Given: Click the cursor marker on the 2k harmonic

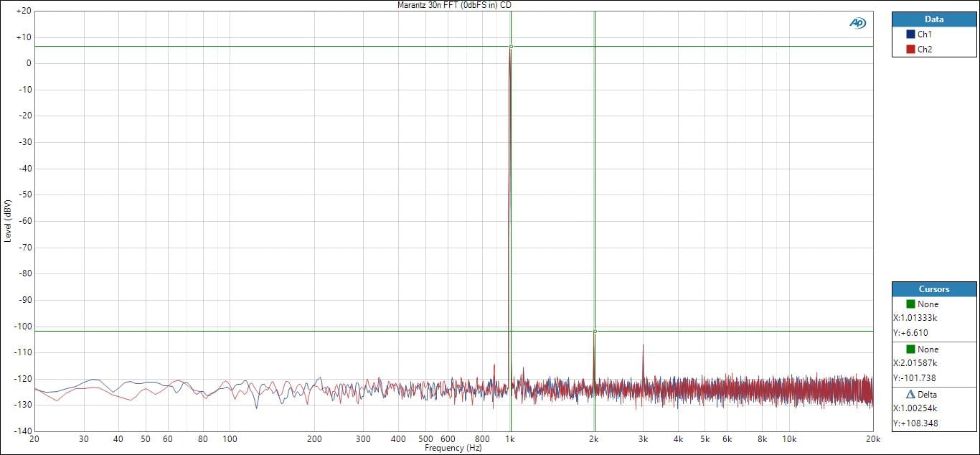Looking at the screenshot, I should tap(595, 331).
